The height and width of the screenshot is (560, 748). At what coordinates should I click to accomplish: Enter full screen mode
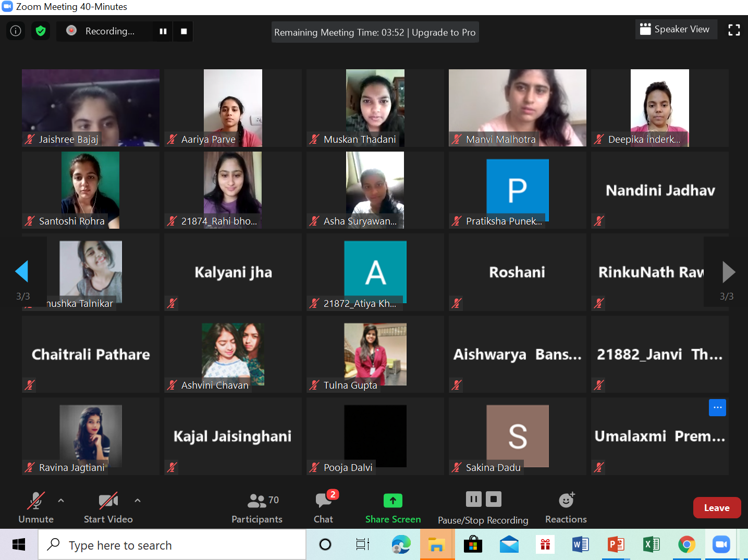[734, 30]
